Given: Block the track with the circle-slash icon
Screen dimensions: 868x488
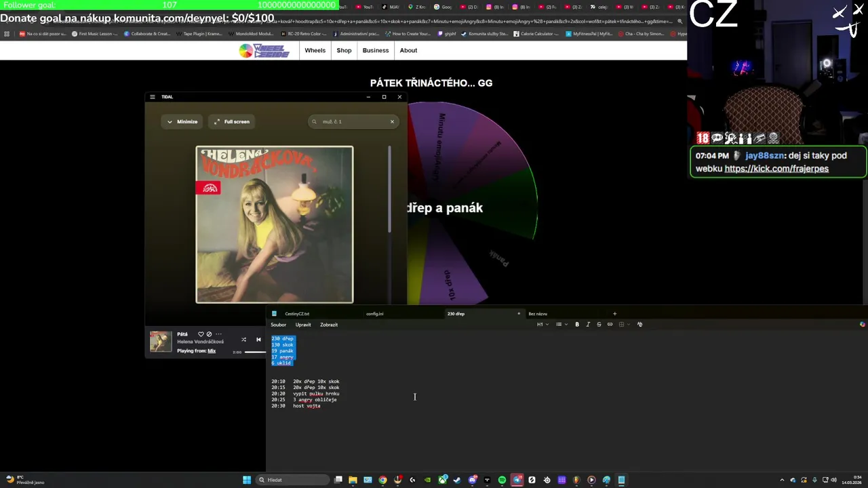Looking at the screenshot, I should [x=209, y=334].
